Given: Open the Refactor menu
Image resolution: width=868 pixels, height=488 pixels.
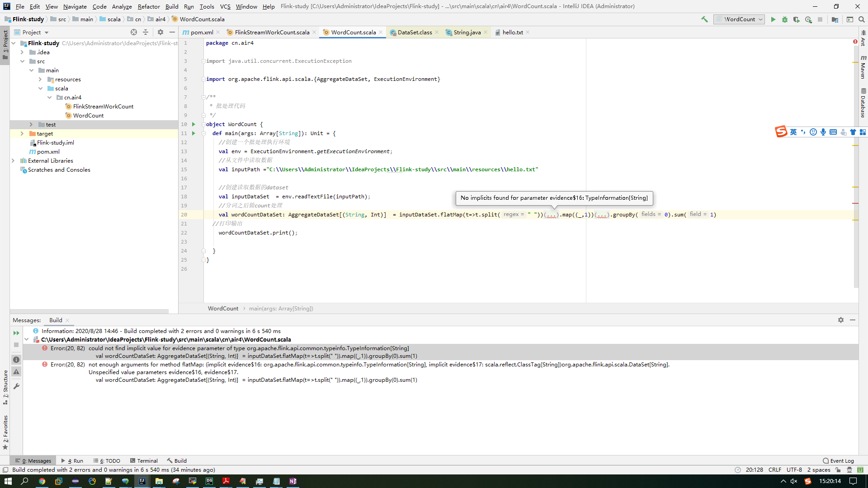Looking at the screenshot, I should tap(149, 6).
